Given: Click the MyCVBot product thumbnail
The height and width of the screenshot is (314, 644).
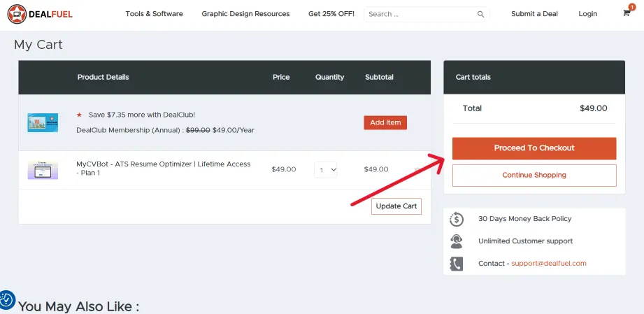Looking at the screenshot, I should (43, 170).
